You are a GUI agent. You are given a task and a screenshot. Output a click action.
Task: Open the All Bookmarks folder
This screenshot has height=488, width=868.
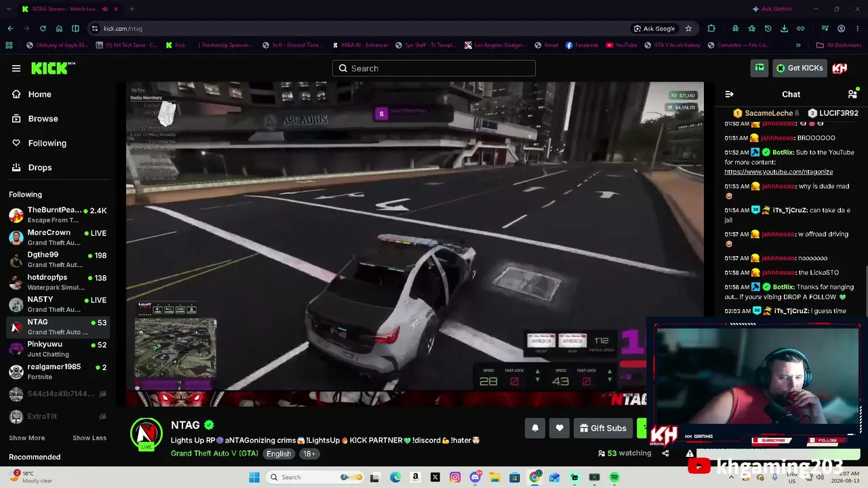(839, 45)
